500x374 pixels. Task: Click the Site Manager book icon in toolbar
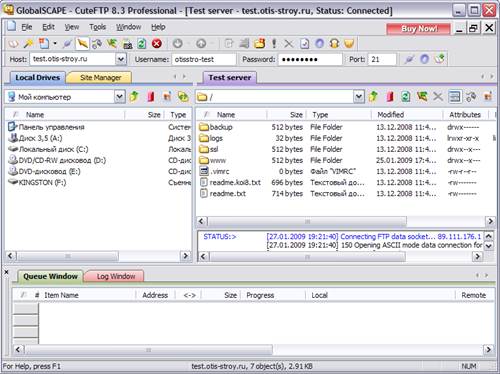13,44
